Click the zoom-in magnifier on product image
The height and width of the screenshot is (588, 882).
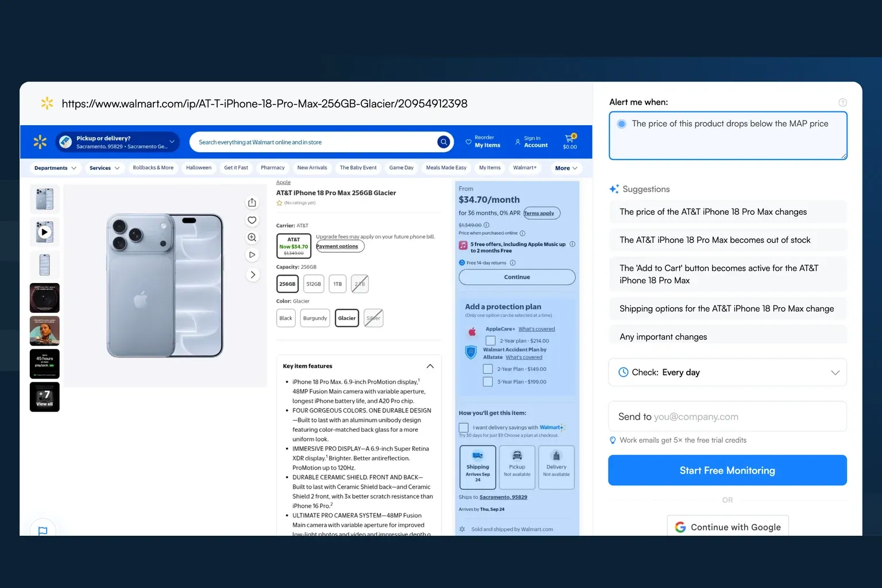coord(252,237)
